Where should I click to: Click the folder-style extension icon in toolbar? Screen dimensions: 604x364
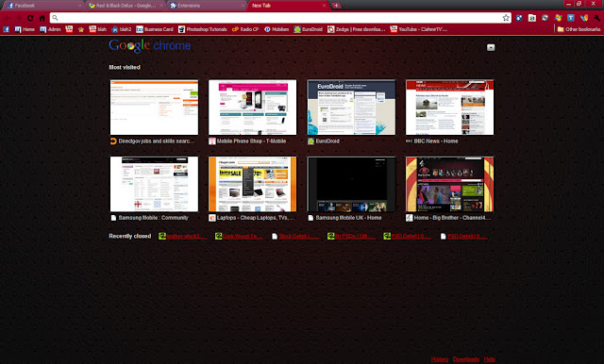pos(532,18)
